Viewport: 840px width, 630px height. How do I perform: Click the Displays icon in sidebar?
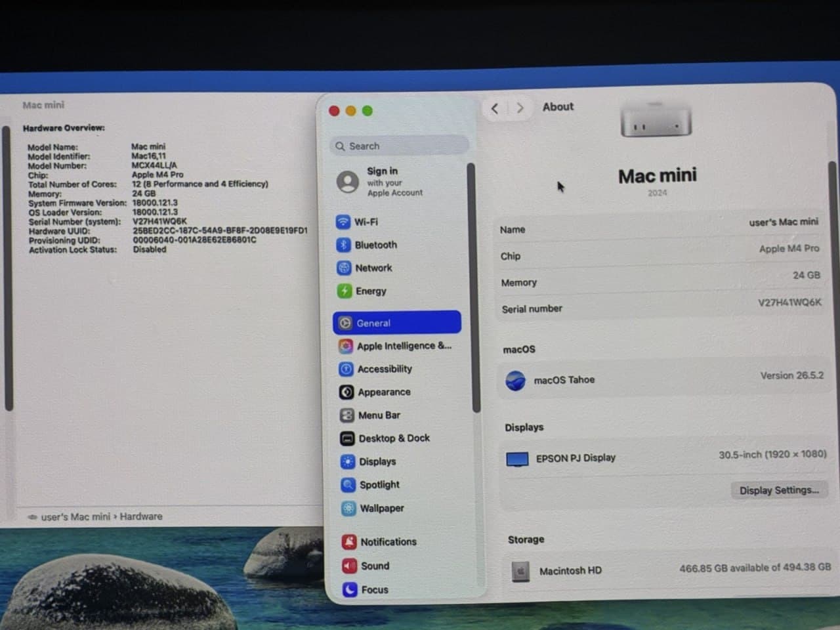[x=348, y=461]
